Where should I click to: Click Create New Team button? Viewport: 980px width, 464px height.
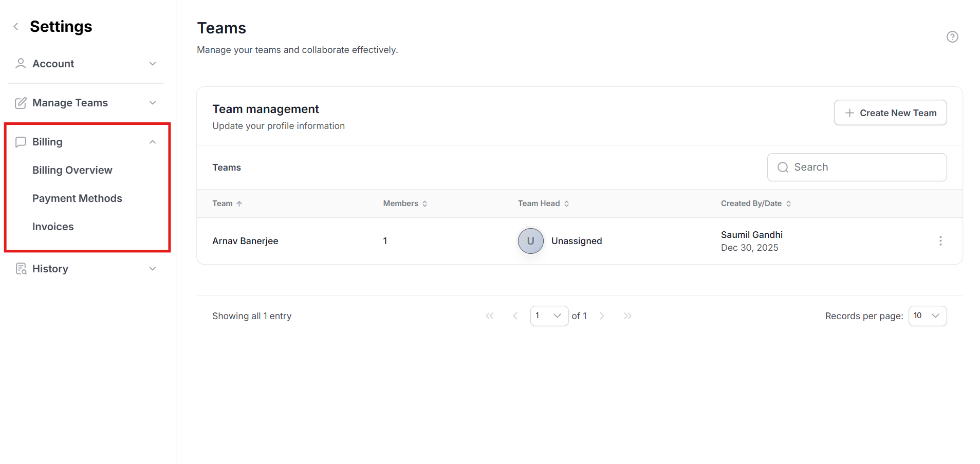click(x=890, y=113)
